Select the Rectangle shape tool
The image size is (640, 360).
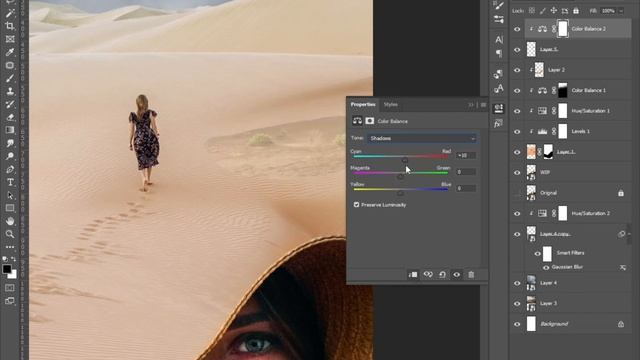[10, 209]
